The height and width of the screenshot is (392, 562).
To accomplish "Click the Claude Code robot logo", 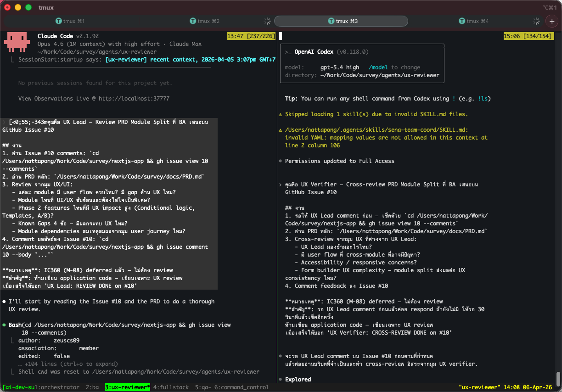I will click(17, 41).
